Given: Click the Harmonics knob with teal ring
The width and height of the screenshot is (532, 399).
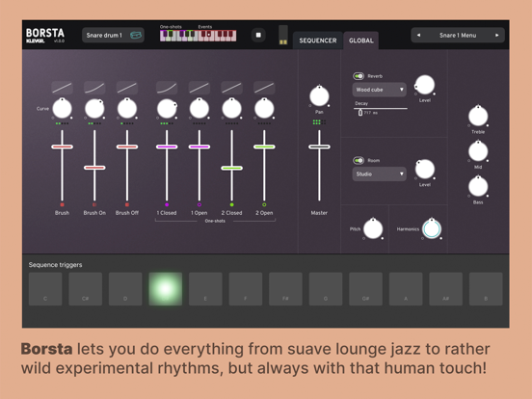Looking at the screenshot, I should 432,228.
